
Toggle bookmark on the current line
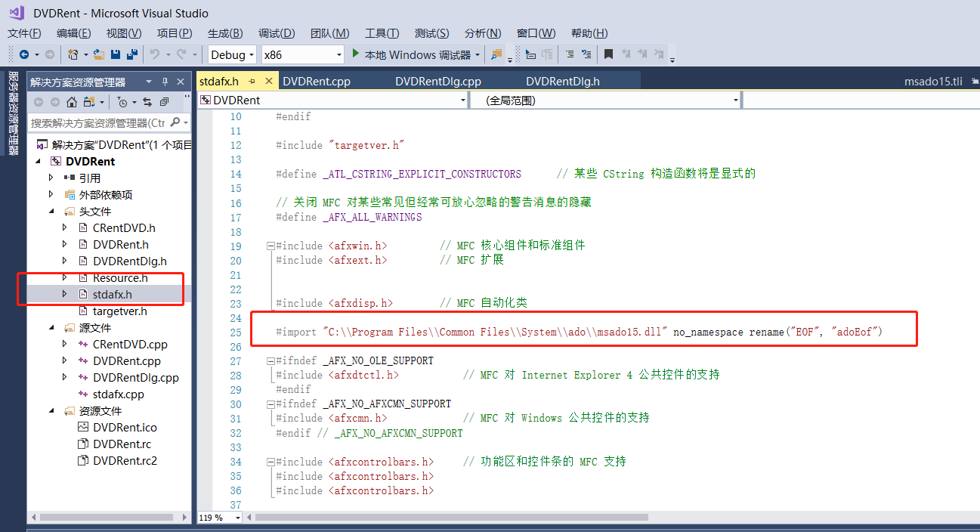click(608, 54)
